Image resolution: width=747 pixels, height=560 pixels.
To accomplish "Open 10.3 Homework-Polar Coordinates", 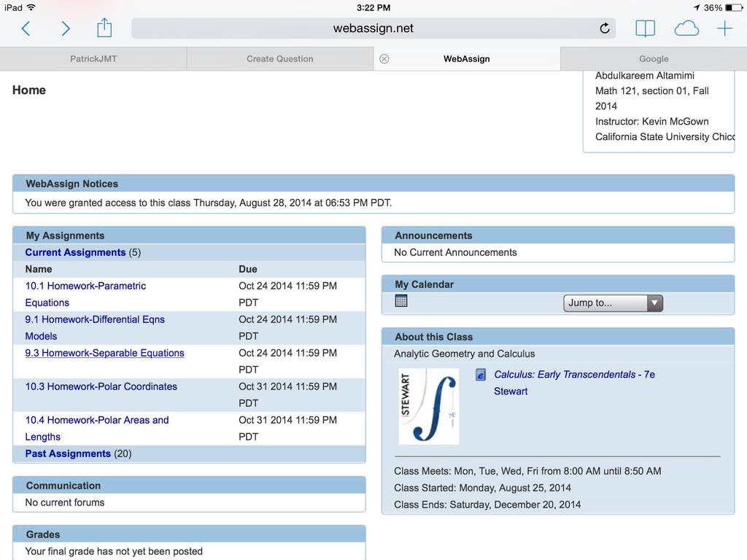I will (x=101, y=386).
